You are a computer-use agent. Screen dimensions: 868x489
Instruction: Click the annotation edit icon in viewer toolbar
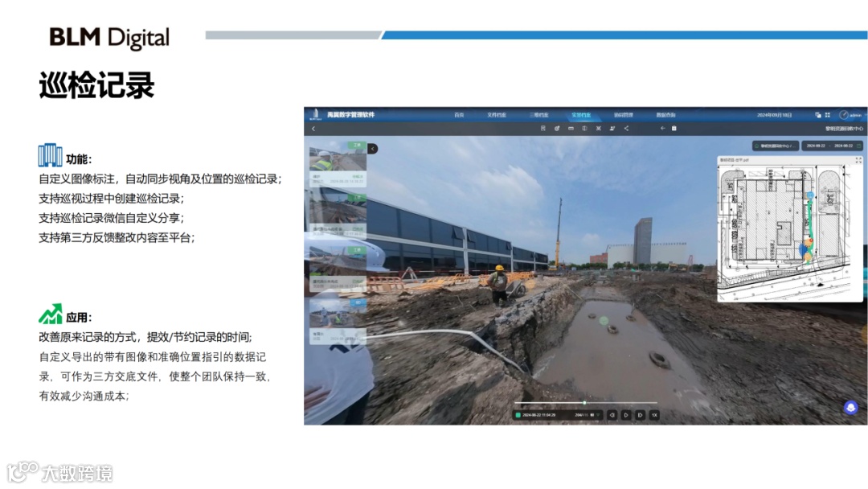coord(557,129)
